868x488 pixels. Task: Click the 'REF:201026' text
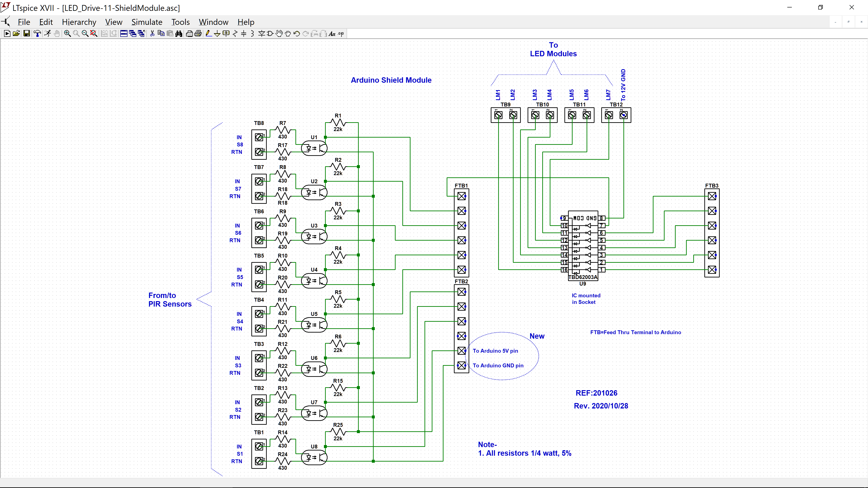point(597,393)
